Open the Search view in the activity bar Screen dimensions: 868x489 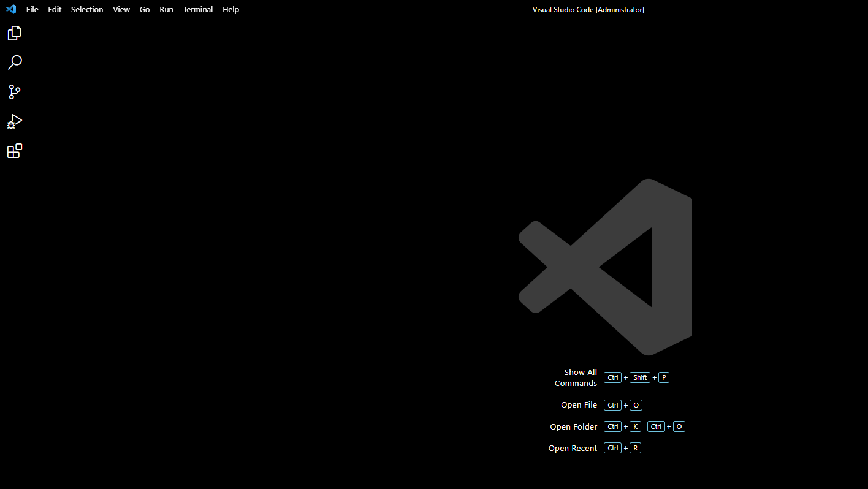pos(15,63)
